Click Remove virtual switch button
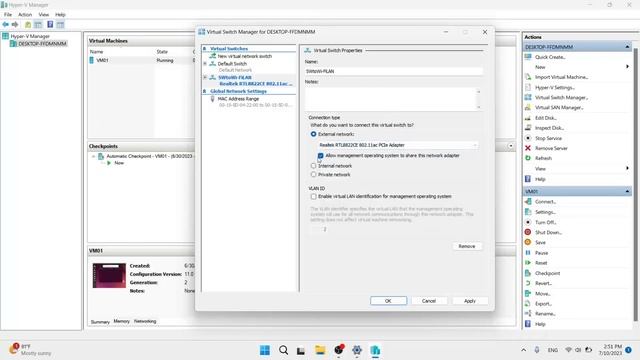The image size is (640, 360). [x=467, y=246]
